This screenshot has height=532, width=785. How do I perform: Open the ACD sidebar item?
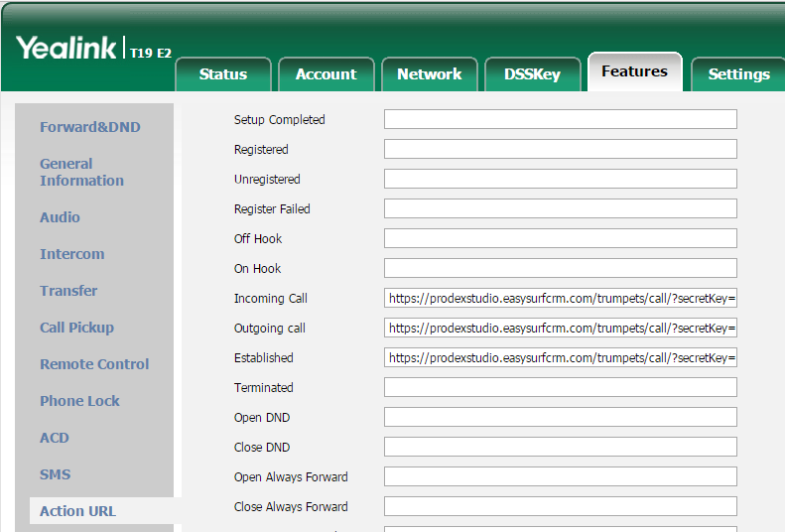55,438
